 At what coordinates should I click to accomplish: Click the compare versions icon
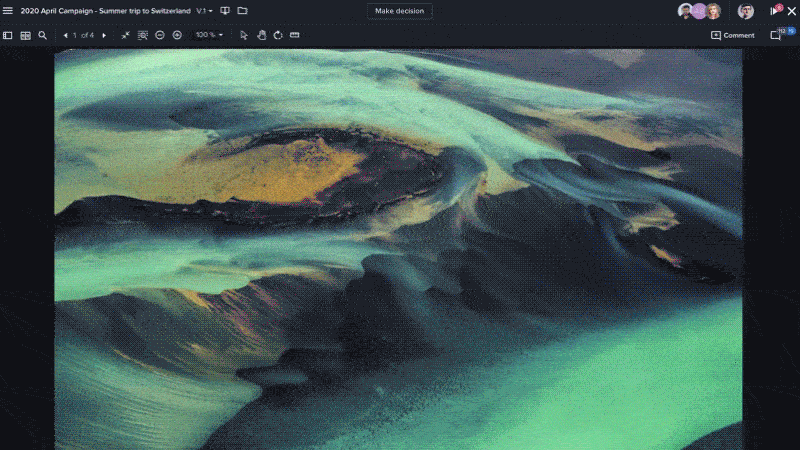coord(225,11)
